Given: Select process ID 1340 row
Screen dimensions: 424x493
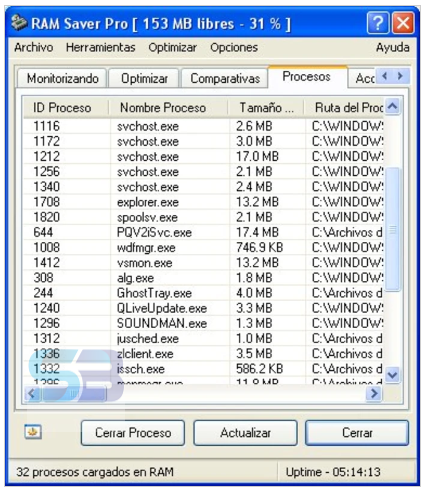Looking at the screenshot, I should tap(203, 187).
